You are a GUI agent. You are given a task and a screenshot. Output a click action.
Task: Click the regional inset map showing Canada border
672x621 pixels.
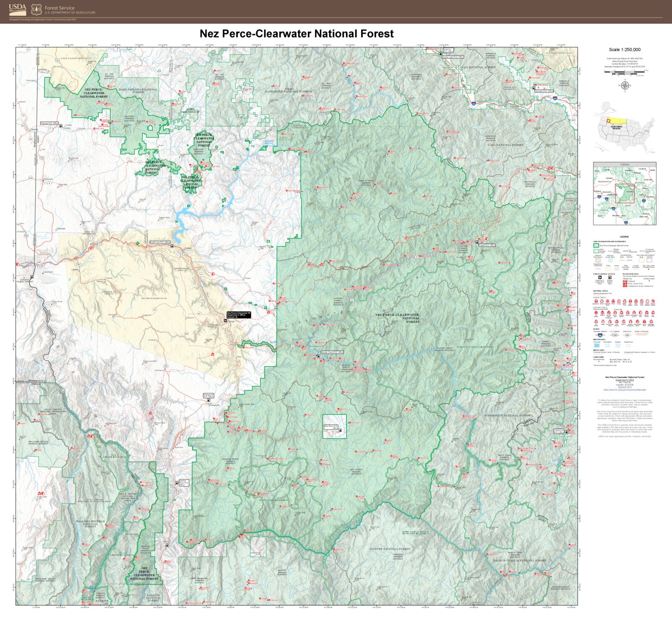click(x=625, y=194)
